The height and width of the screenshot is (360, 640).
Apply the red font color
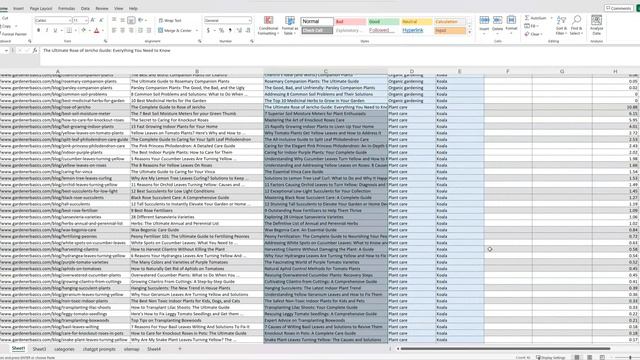(97, 30)
